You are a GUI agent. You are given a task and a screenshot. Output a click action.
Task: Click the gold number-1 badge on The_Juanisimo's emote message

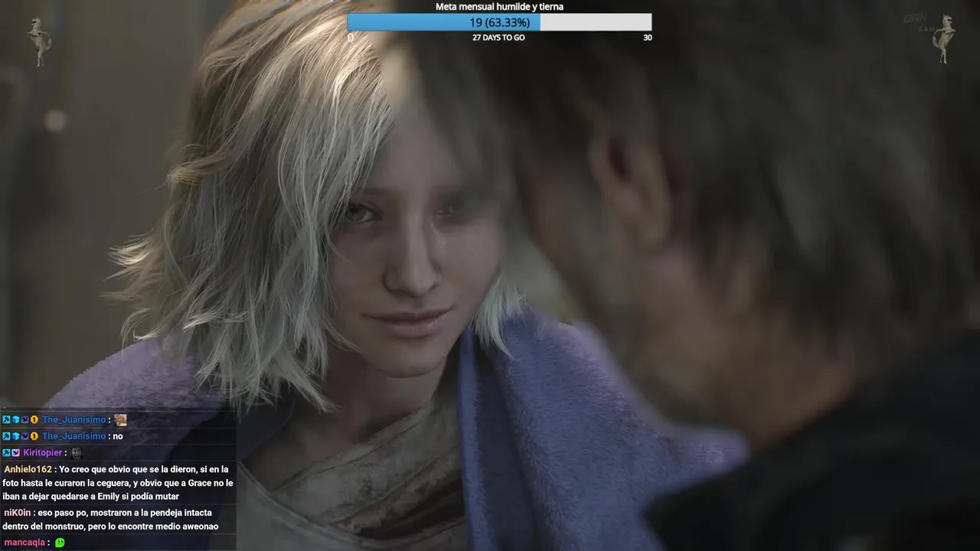coord(34,419)
